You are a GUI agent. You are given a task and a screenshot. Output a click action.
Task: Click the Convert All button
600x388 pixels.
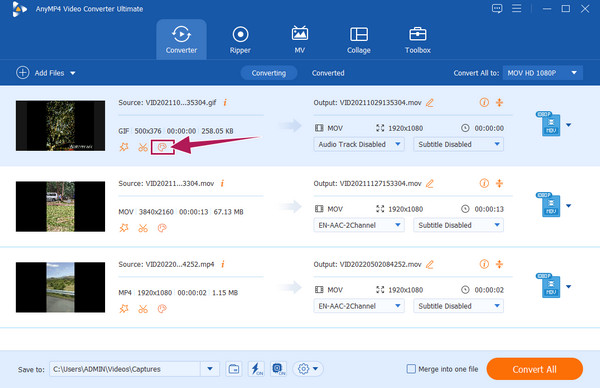[534, 369]
